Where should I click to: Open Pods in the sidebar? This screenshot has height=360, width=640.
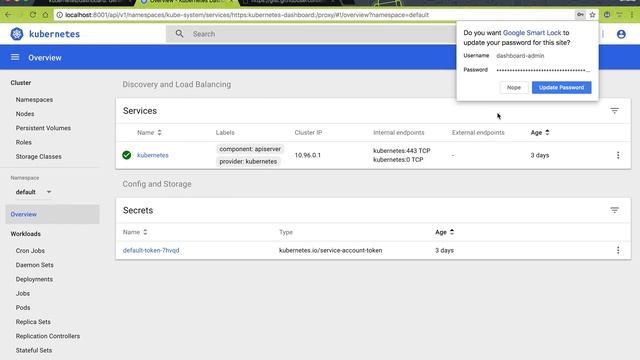point(23,308)
